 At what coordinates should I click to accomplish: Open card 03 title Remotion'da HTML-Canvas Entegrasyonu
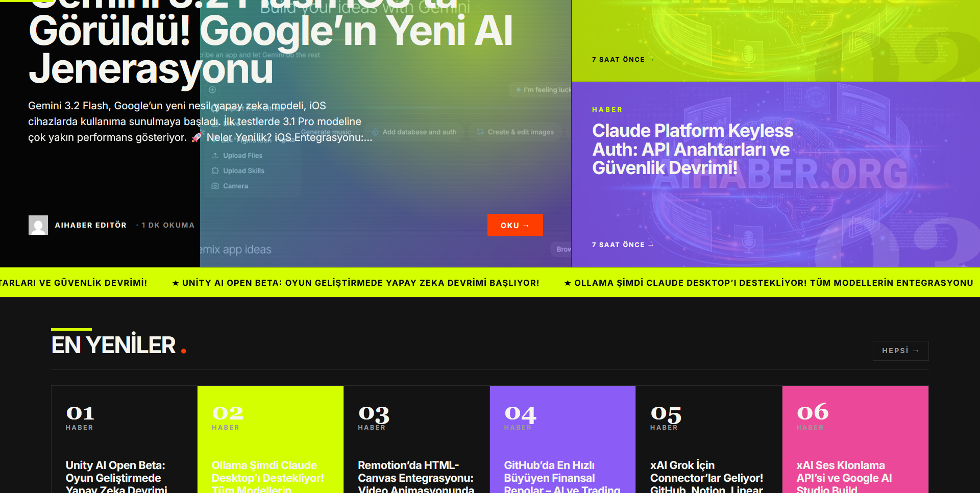coord(416,478)
